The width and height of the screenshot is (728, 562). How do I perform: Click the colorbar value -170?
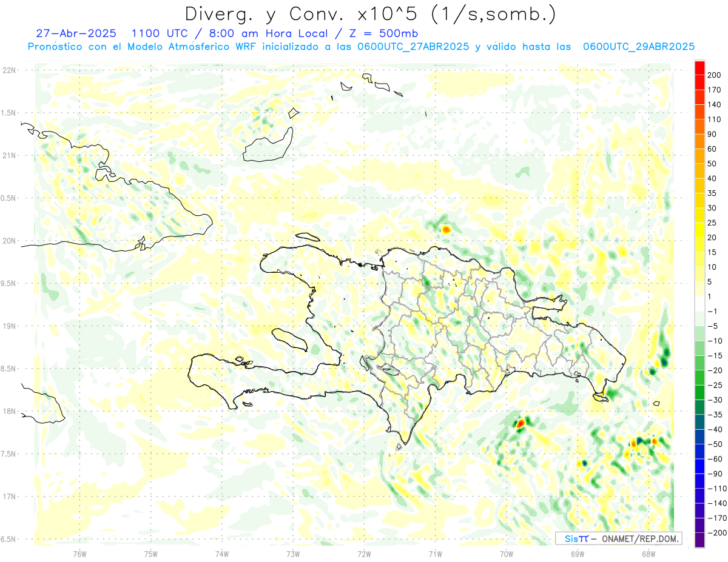point(716,518)
